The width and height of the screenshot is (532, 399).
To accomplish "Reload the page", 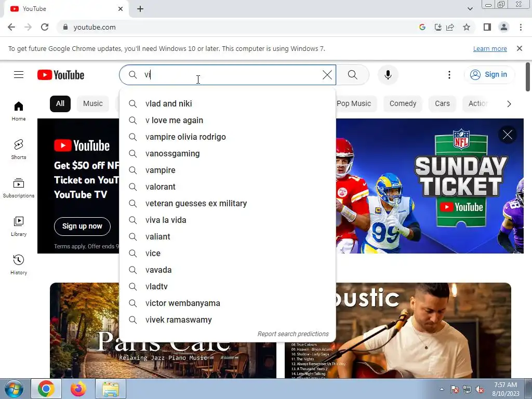I will click(45, 27).
